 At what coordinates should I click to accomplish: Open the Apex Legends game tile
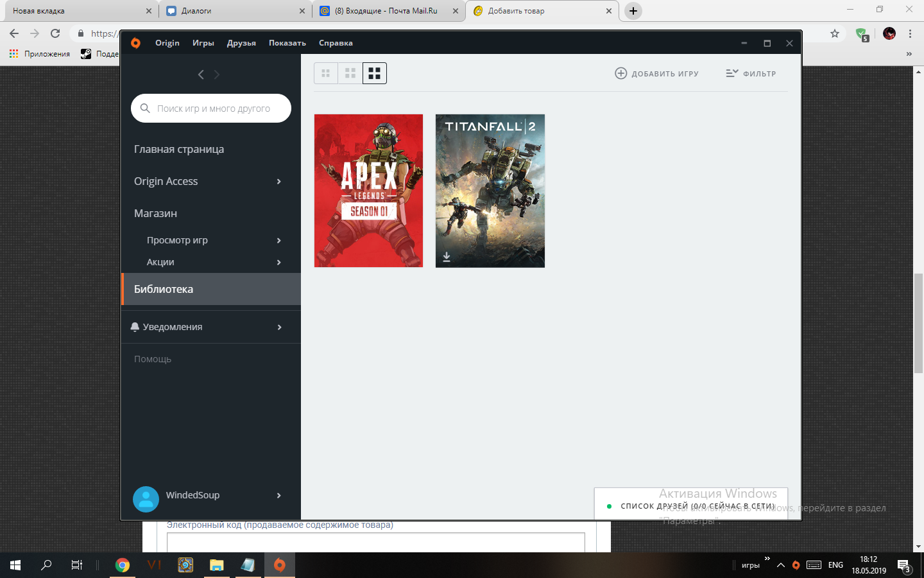click(368, 191)
